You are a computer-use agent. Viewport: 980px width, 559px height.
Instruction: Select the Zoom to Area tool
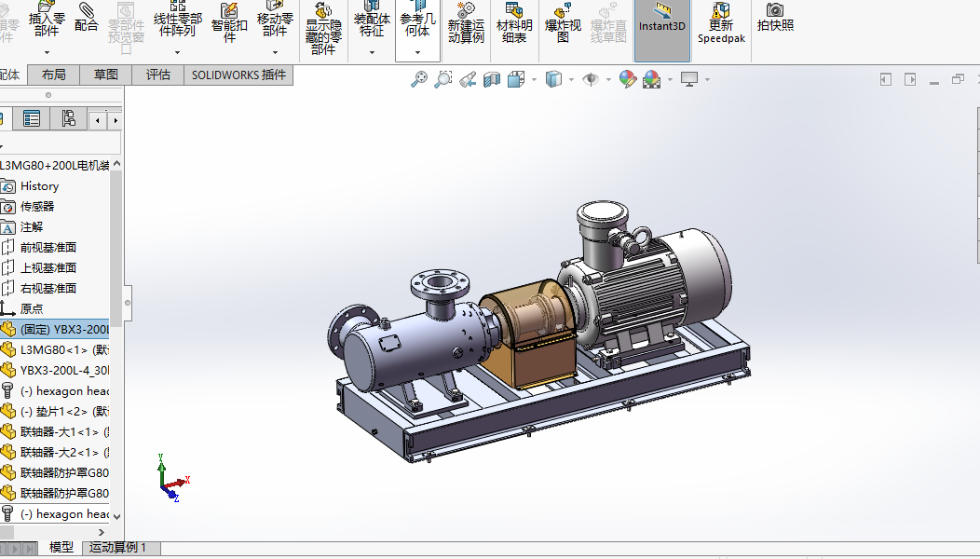443,80
